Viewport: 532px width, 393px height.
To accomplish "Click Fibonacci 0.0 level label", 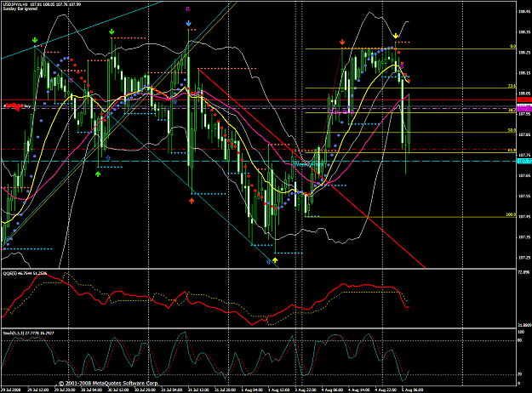I will pos(512,46).
